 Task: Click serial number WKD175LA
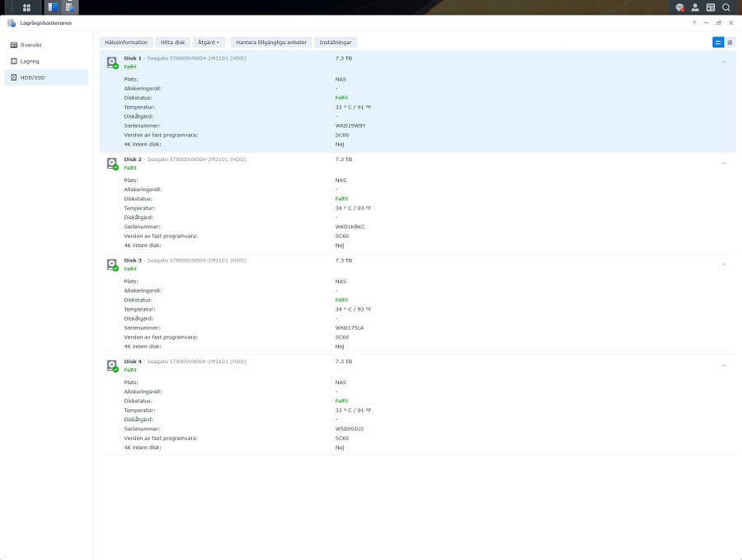350,328
